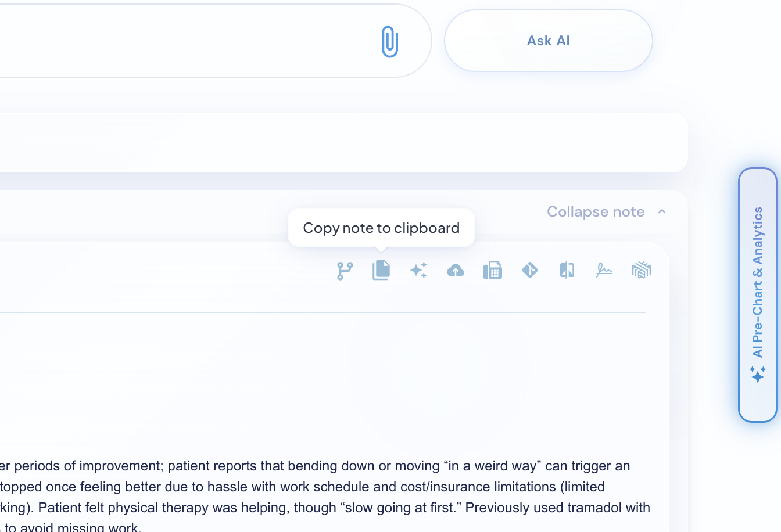Click the cloud upload icon

[x=456, y=271]
